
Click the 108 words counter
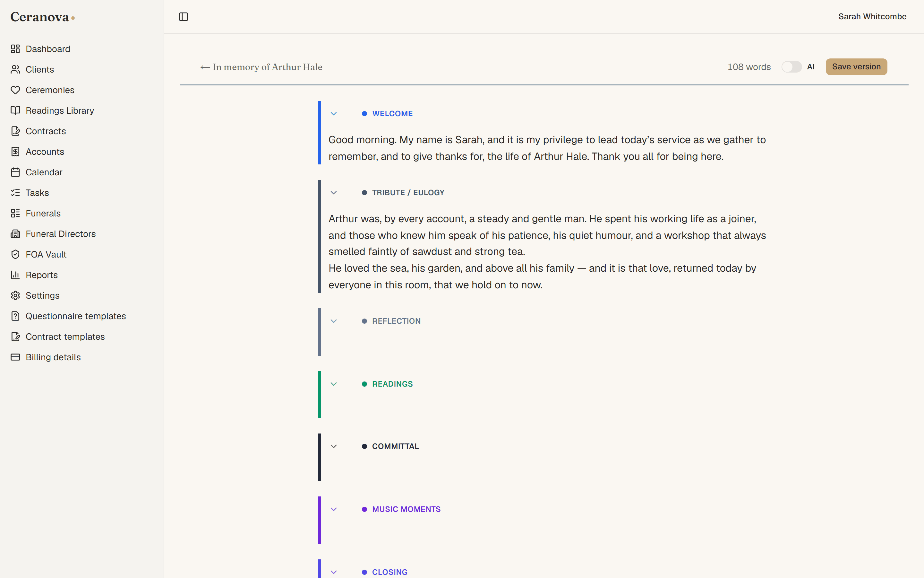pos(749,67)
